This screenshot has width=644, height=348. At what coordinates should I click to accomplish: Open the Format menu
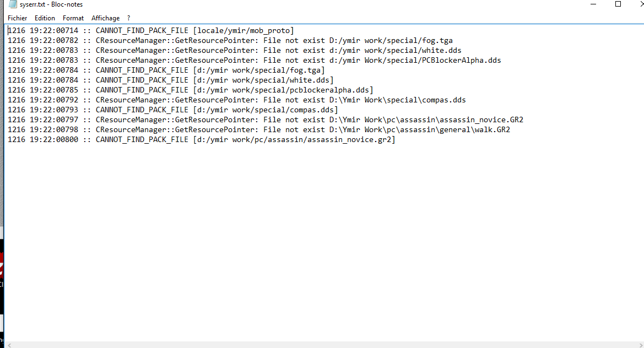click(73, 18)
